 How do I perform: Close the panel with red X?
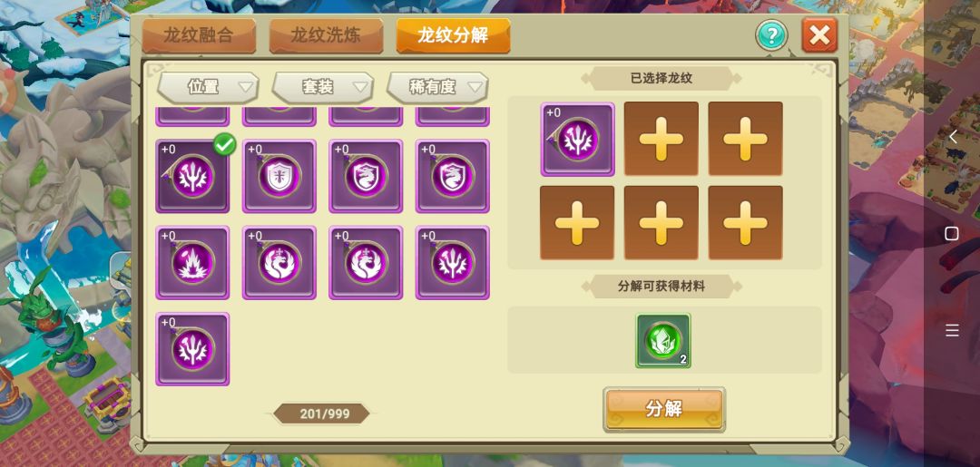click(819, 35)
